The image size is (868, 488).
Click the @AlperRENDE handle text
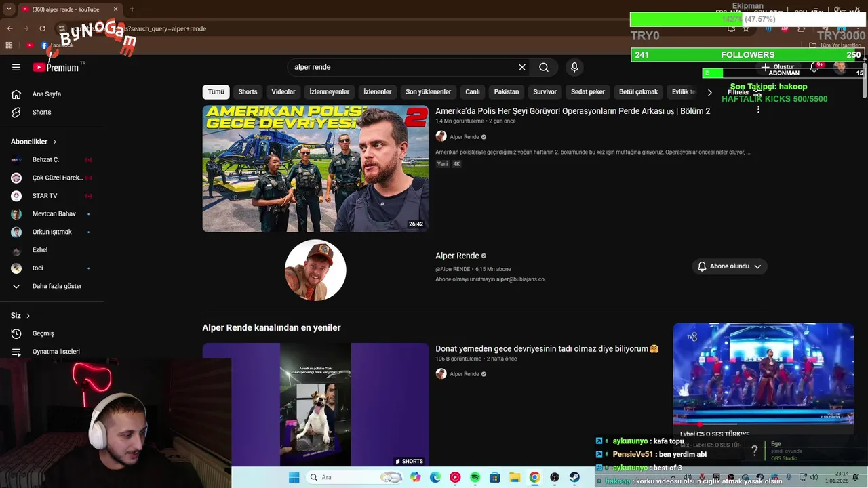click(x=453, y=269)
